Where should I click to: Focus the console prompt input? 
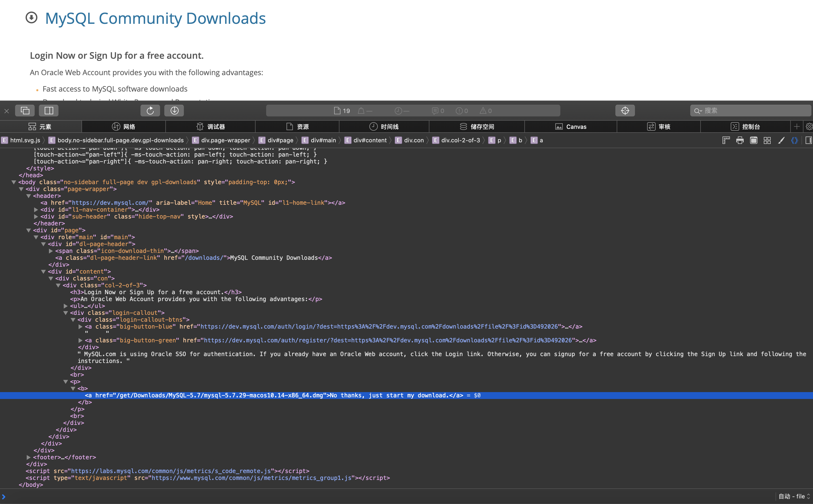(x=390, y=497)
